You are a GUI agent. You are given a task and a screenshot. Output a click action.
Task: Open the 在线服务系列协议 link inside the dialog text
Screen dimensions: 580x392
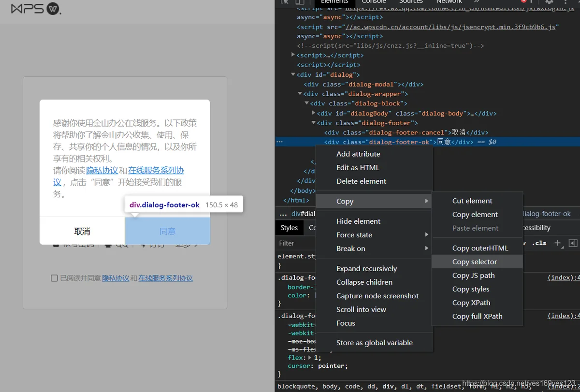[x=156, y=170]
